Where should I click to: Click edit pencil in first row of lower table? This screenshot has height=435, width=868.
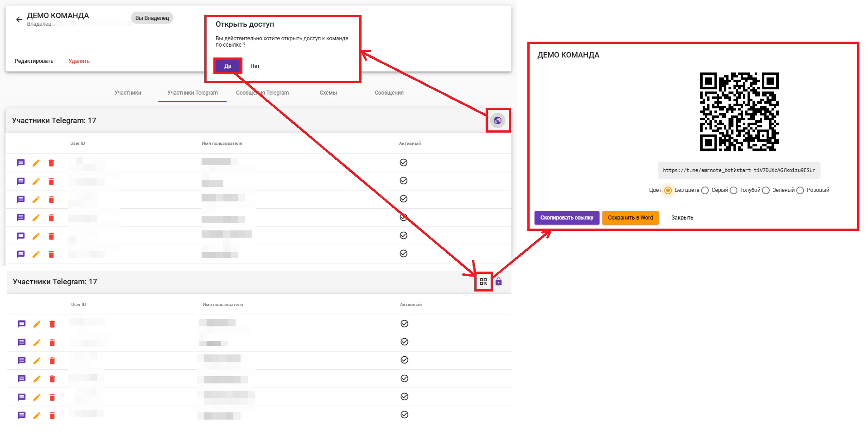pyautogui.click(x=37, y=324)
